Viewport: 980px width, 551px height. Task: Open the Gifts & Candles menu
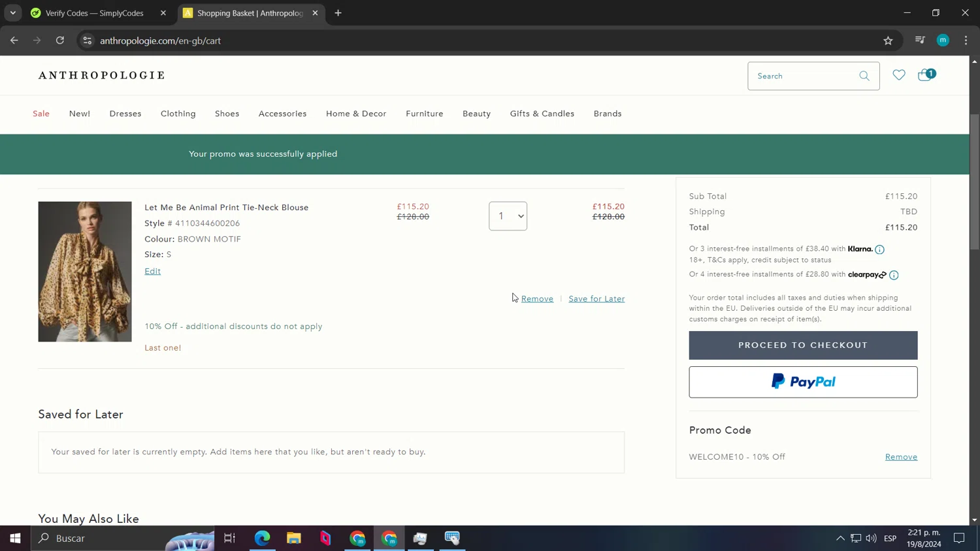[x=542, y=114]
